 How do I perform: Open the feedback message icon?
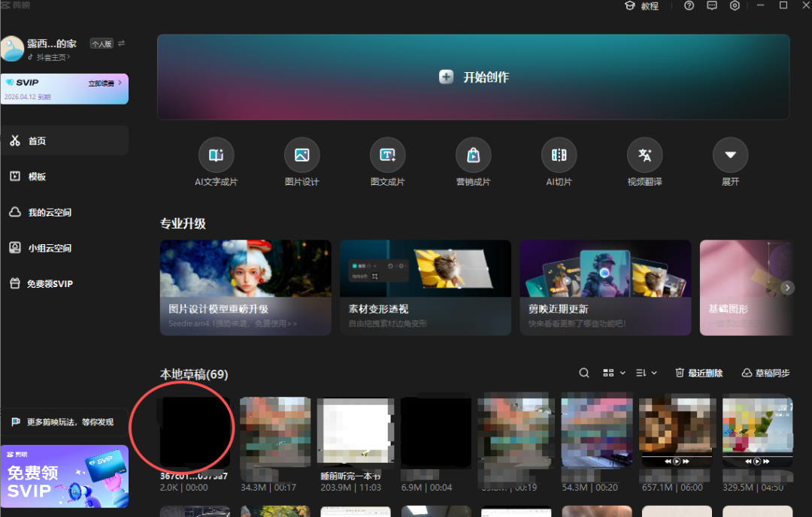(712, 6)
